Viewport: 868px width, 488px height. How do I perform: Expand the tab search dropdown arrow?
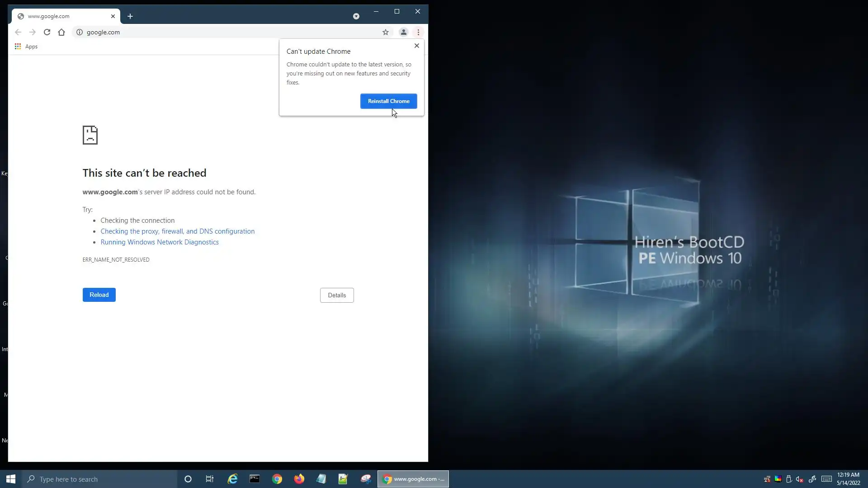(356, 16)
